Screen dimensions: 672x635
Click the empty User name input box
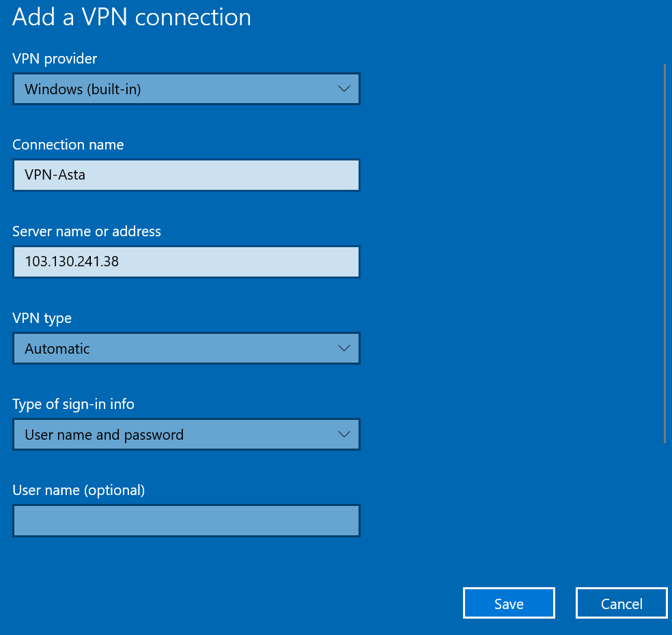[186, 521]
